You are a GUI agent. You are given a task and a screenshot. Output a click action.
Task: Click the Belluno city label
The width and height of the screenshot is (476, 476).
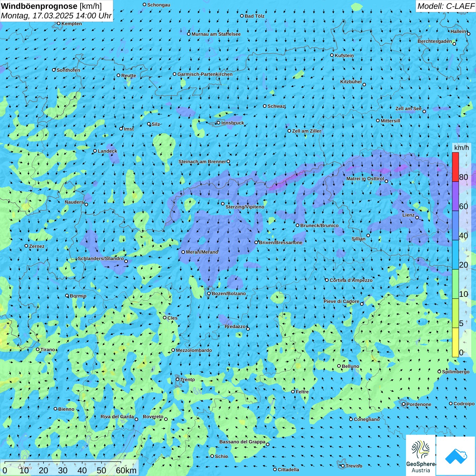pyautogui.click(x=351, y=366)
